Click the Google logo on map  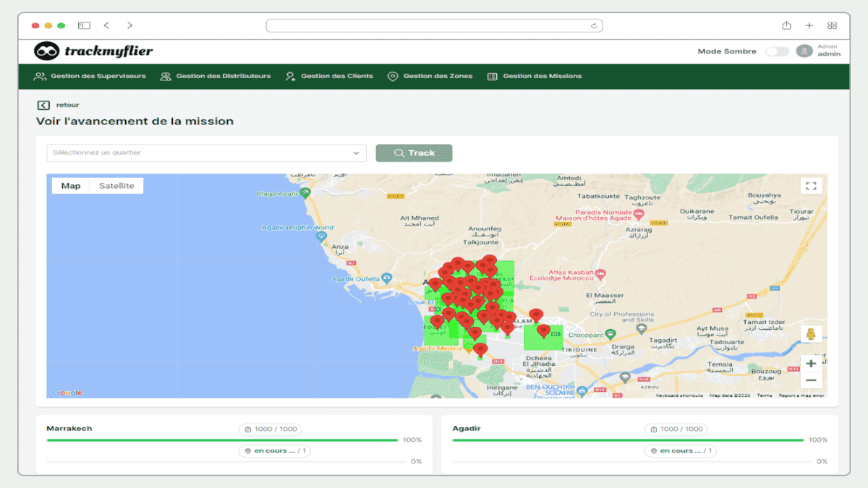click(x=67, y=393)
